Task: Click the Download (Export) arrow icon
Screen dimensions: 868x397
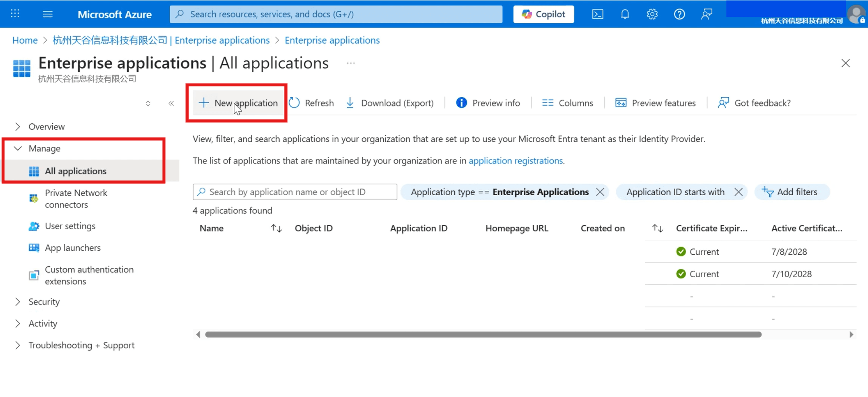Action: [350, 103]
